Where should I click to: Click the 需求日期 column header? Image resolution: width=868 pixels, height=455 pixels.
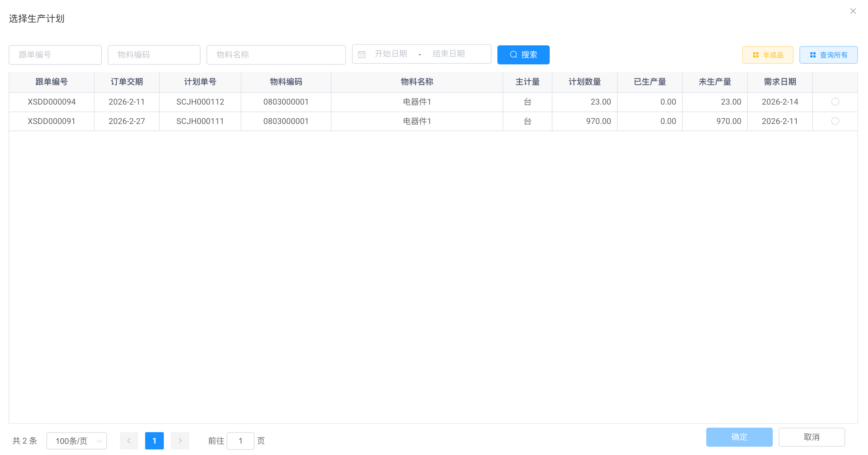pos(780,82)
